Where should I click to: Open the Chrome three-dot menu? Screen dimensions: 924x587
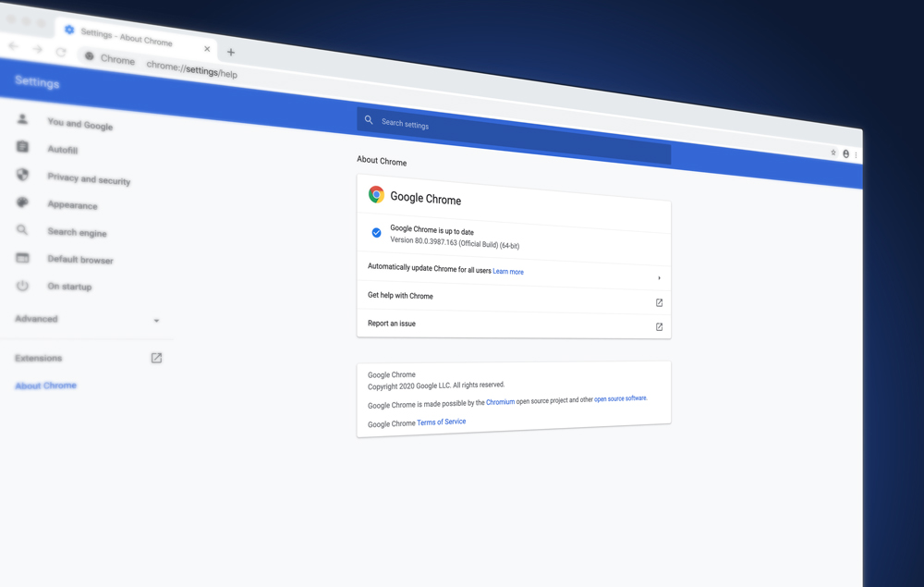(x=856, y=155)
